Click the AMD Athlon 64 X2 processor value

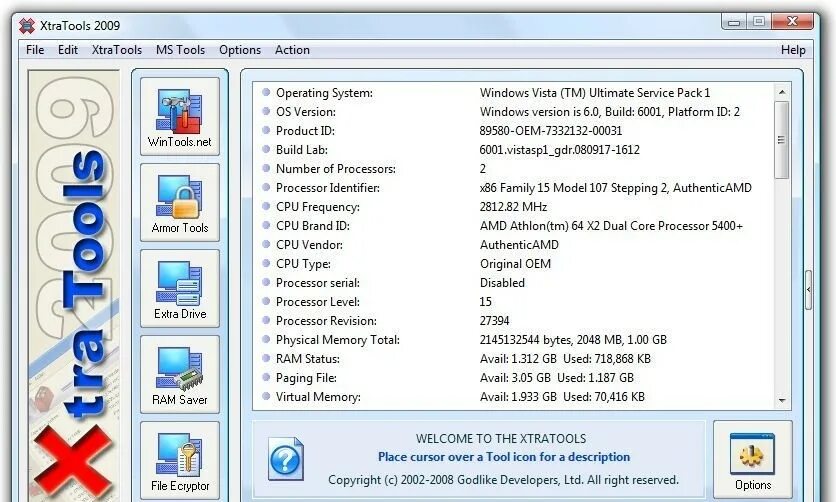coord(611,226)
